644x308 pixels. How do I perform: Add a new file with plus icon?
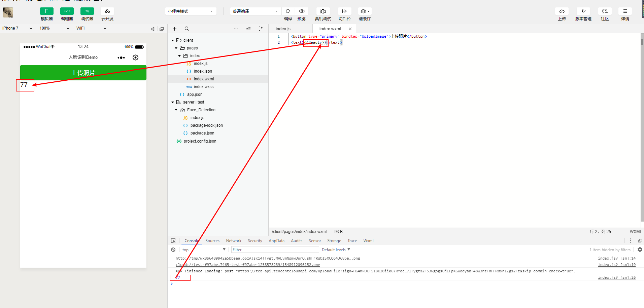[x=174, y=29]
